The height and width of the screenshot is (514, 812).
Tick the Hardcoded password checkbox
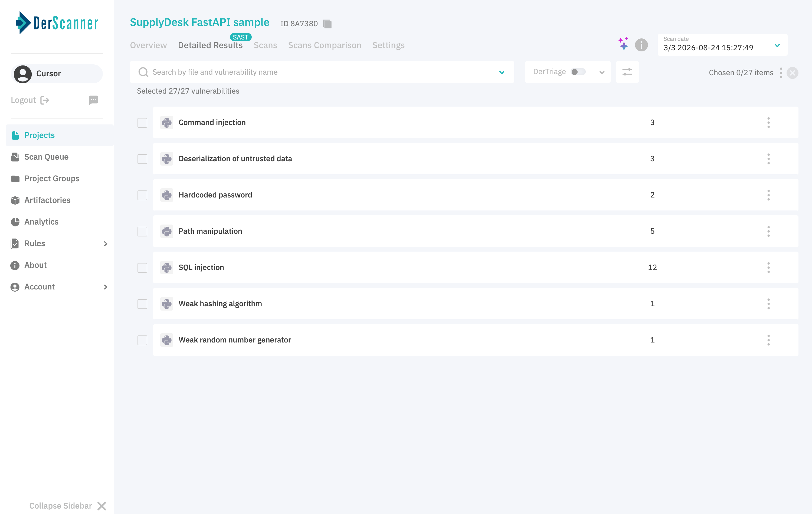click(142, 195)
